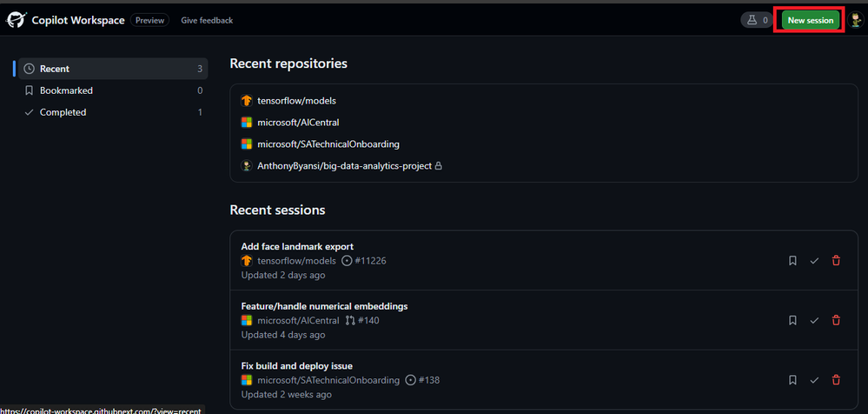Click pull request number #140
This screenshot has width=868, height=414.
click(x=368, y=320)
